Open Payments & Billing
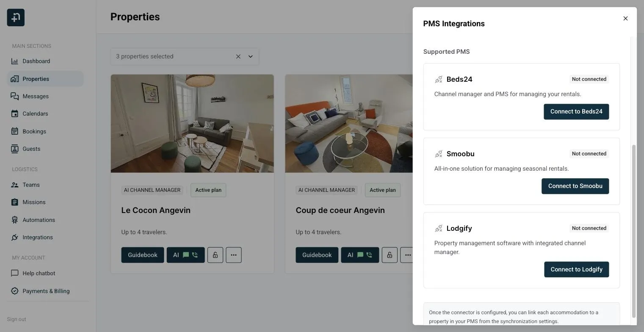Image resolution: width=644 pixels, height=332 pixels. coord(45,291)
